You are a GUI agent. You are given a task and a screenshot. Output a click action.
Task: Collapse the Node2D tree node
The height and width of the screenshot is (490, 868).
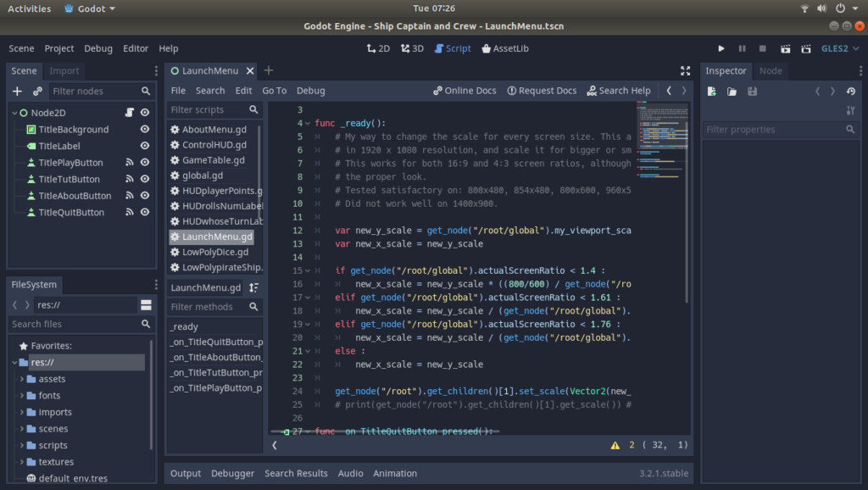click(14, 113)
